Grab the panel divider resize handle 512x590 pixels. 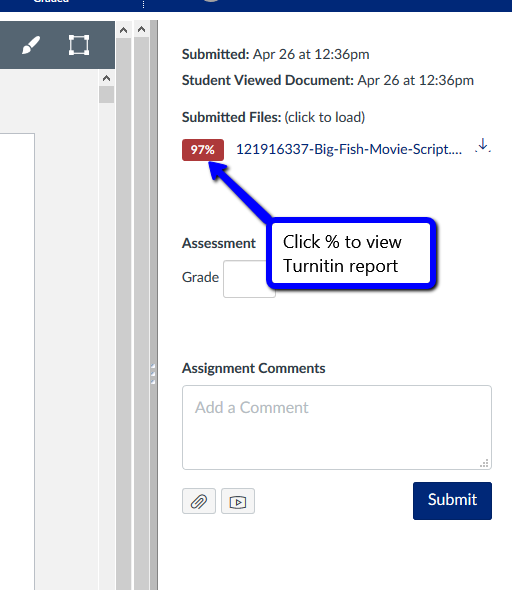tap(153, 374)
